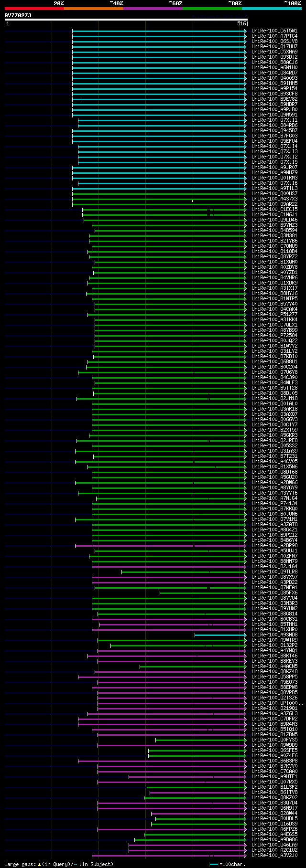Screen dimensions: 306x868
Task: Select the UniRef100_Q8DJ05 label
Action: (x=274, y=393)
